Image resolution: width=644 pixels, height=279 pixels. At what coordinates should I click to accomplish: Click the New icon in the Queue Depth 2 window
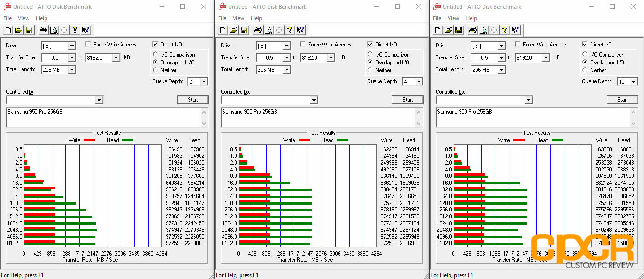pyautogui.click(x=8, y=30)
